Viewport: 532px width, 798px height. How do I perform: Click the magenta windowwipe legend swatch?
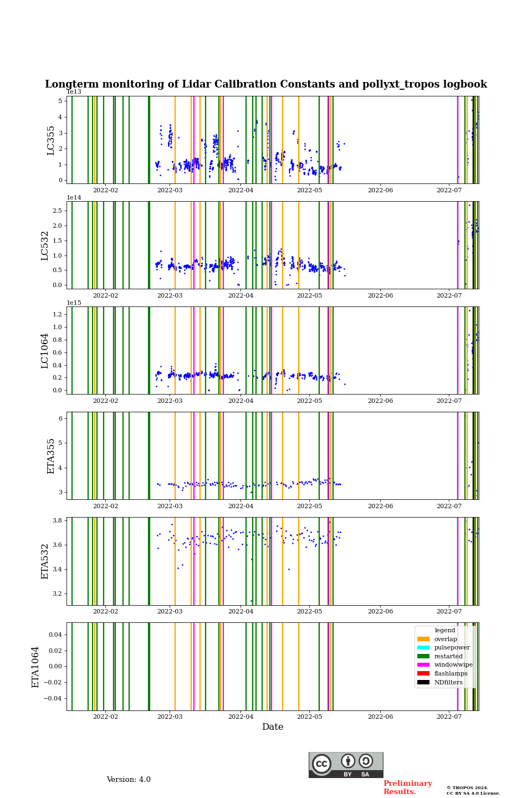[x=423, y=665]
